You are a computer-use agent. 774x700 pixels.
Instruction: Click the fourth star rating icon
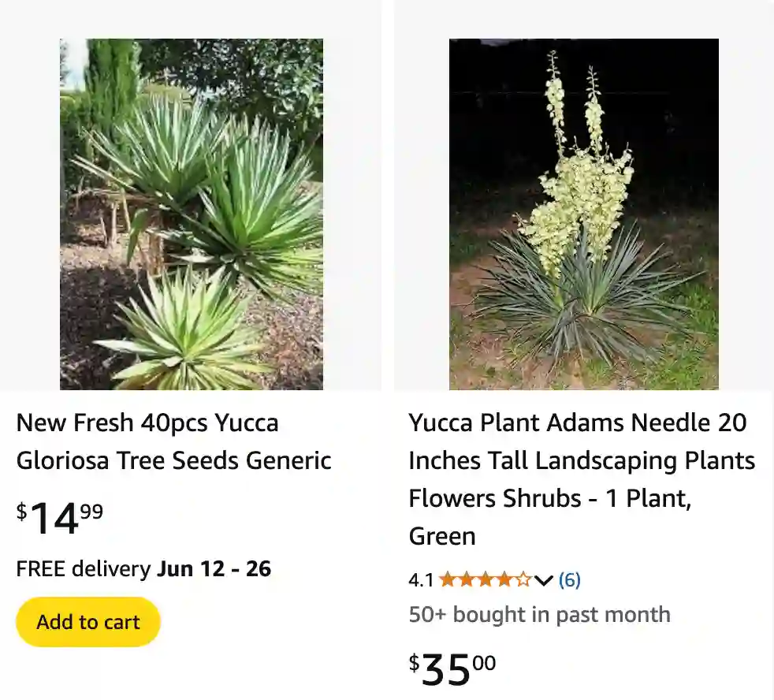coord(505,579)
